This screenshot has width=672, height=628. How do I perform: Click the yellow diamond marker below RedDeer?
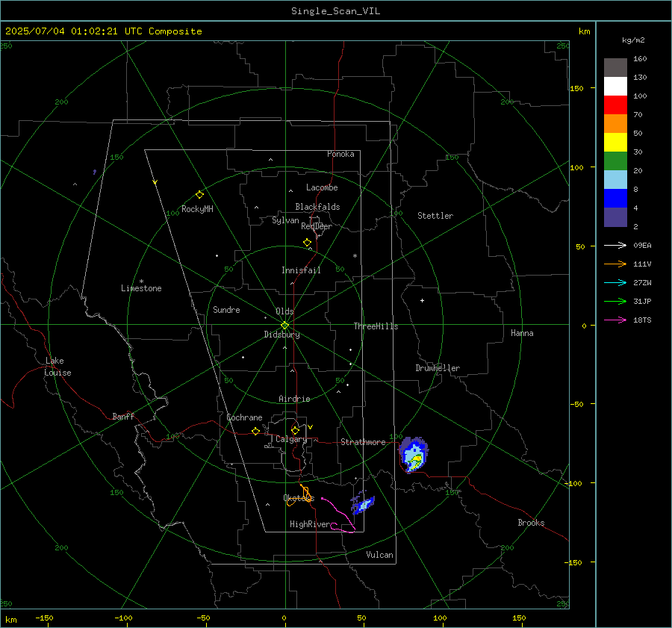307,243
